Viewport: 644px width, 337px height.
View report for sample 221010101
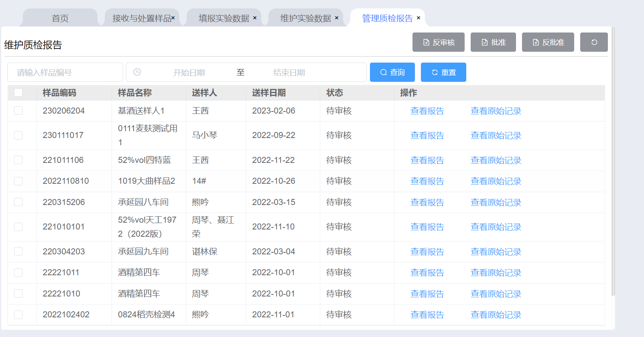[x=427, y=227]
